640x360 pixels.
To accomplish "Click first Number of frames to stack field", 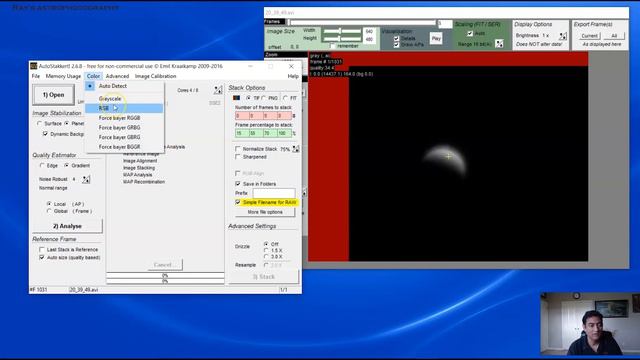I will pyautogui.click(x=242, y=116).
